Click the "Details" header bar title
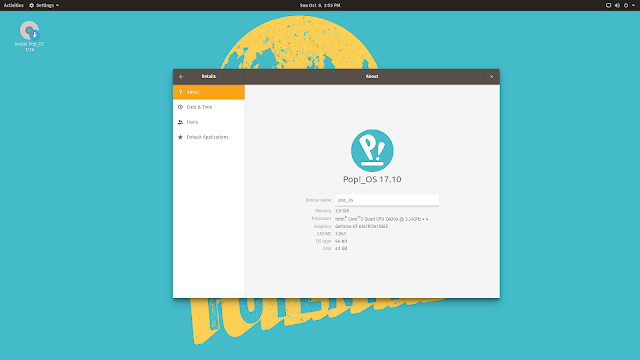This screenshot has height=360, width=640. [x=209, y=76]
